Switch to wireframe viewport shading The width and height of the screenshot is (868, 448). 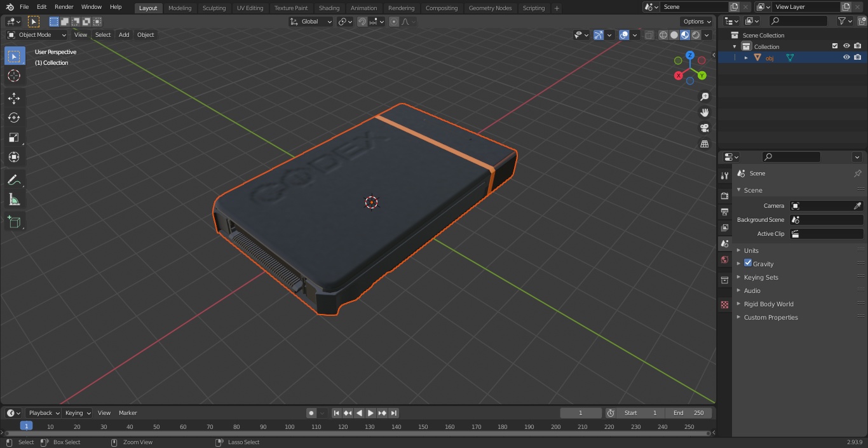click(663, 35)
